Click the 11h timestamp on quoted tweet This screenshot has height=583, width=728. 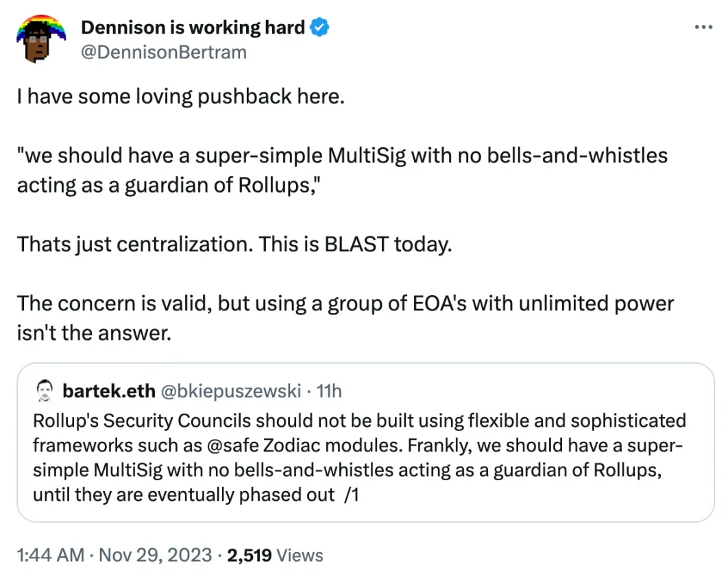[330, 391]
